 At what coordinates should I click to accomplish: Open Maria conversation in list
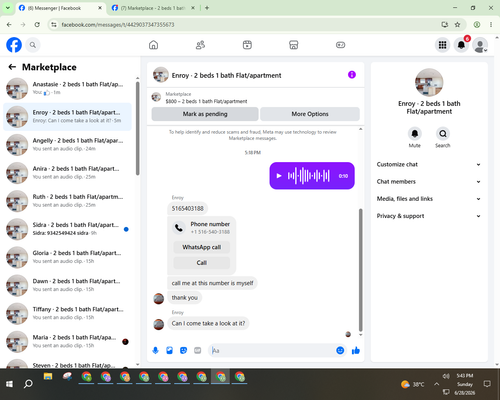(x=67, y=342)
